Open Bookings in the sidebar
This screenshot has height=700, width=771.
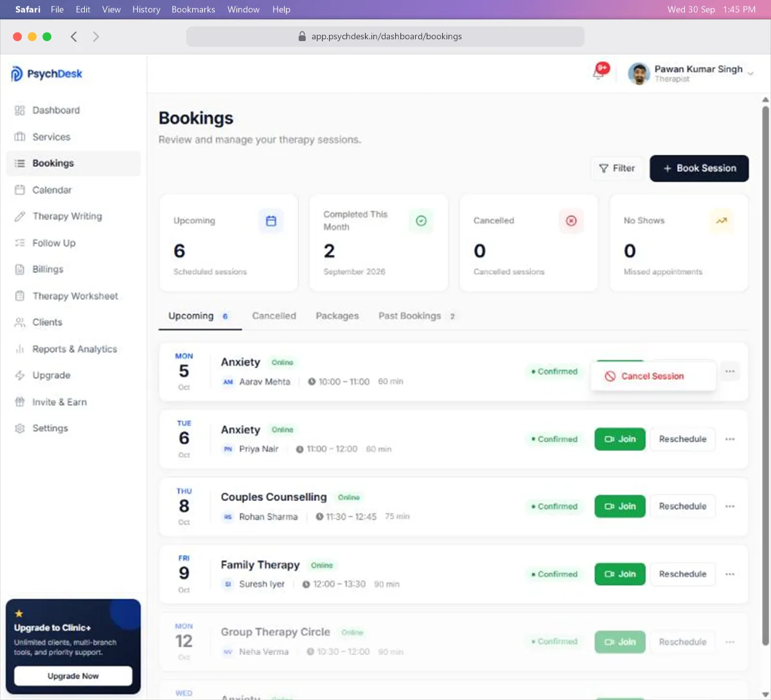click(x=73, y=163)
